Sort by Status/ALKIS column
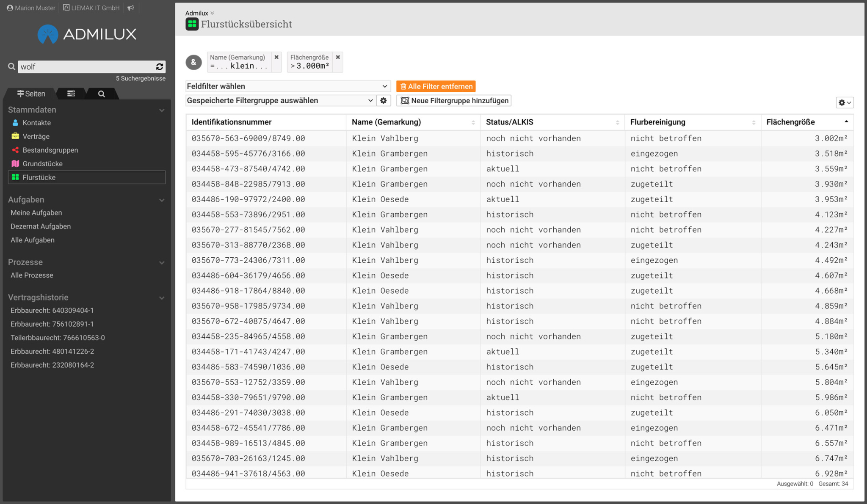The height and width of the screenshot is (504, 867). click(552, 122)
